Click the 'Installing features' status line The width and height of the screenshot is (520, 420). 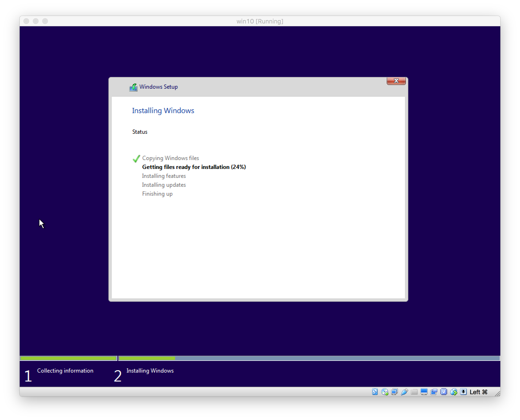pyautogui.click(x=164, y=176)
